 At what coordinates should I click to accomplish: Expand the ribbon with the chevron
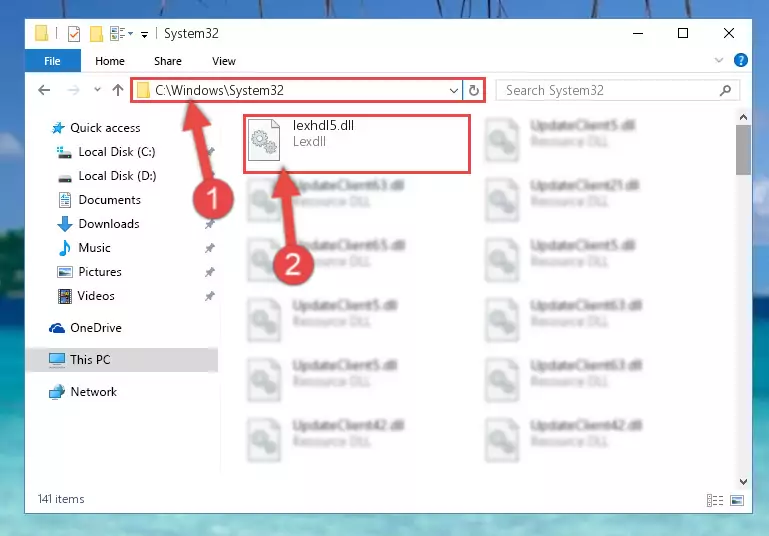point(718,60)
